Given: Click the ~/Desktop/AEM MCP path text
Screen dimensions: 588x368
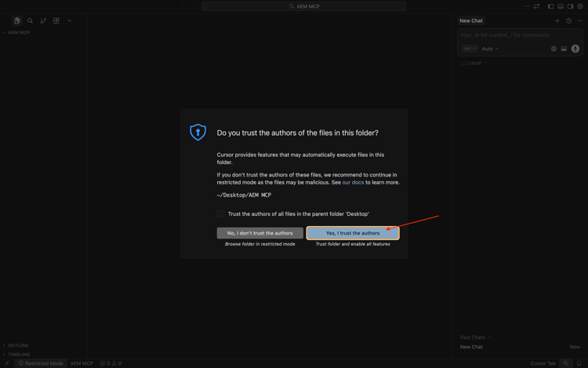Looking at the screenshot, I should [244, 195].
